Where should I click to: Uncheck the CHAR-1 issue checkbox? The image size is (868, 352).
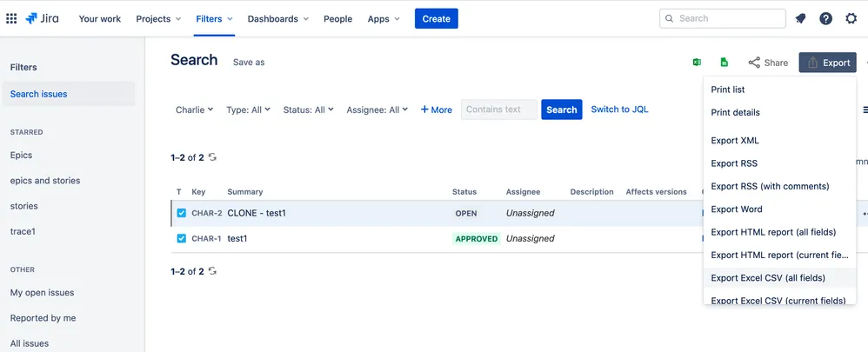coord(181,238)
